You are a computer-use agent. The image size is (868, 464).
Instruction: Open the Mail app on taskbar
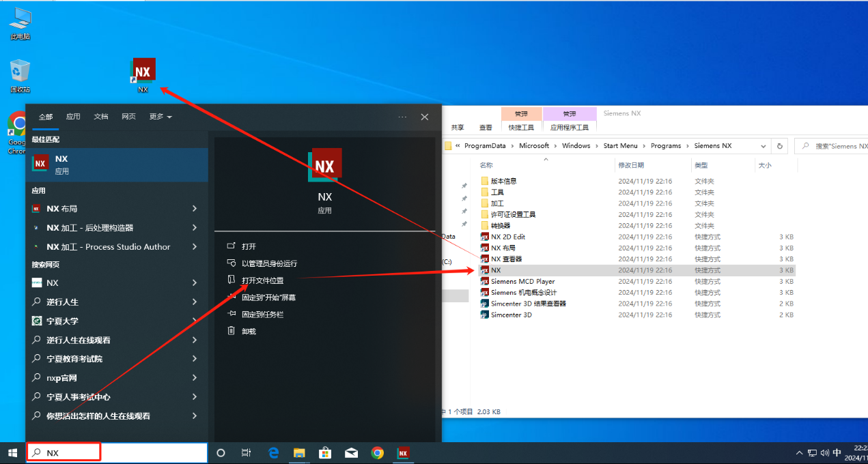click(x=351, y=452)
